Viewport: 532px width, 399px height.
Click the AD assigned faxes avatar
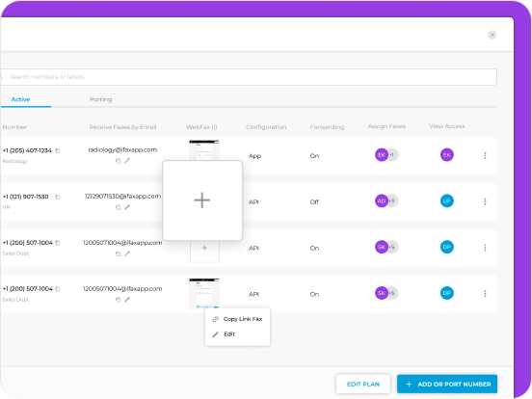(x=381, y=200)
